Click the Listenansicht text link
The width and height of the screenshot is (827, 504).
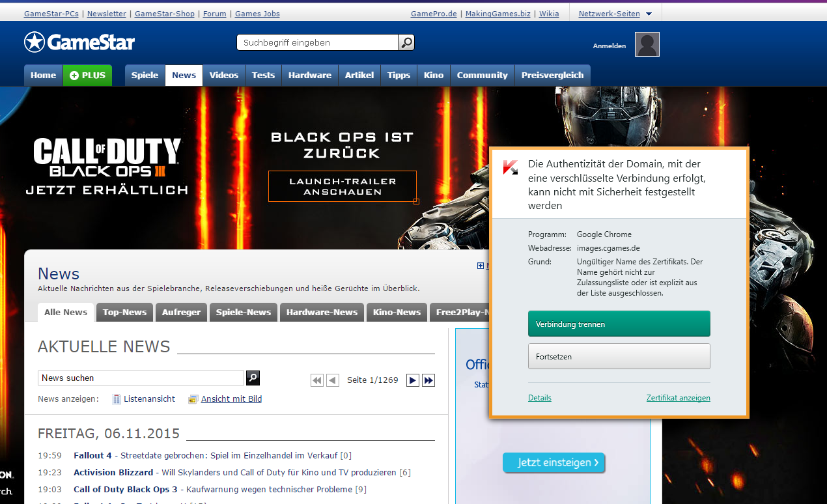pyautogui.click(x=149, y=399)
